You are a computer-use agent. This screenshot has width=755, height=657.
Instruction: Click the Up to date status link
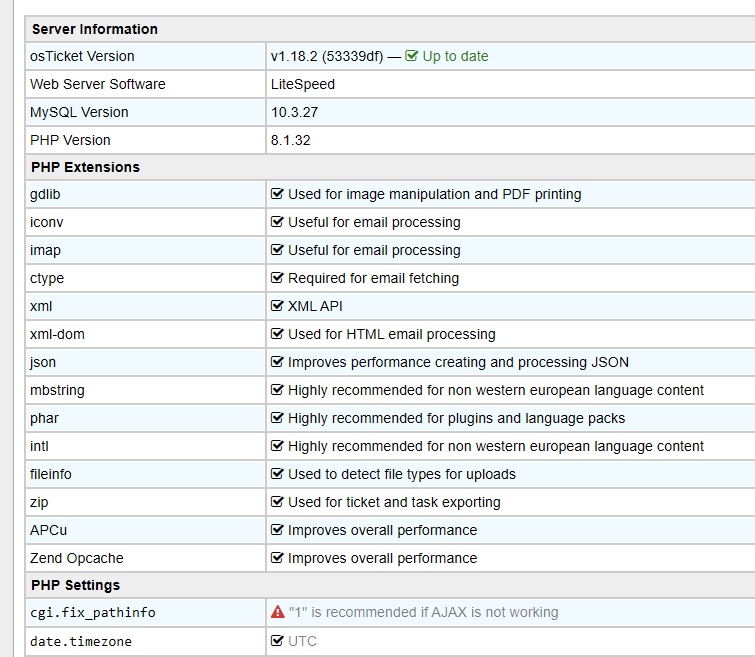point(455,56)
